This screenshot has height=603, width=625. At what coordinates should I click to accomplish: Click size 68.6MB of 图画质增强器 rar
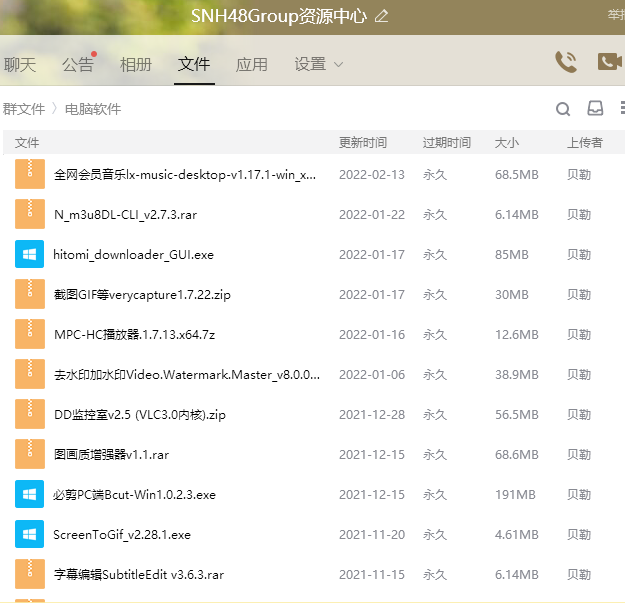tap(517, 454)
